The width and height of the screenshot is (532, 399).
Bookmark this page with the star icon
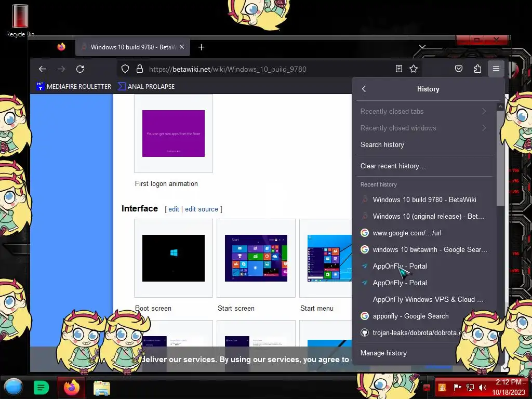click(414, 69)
